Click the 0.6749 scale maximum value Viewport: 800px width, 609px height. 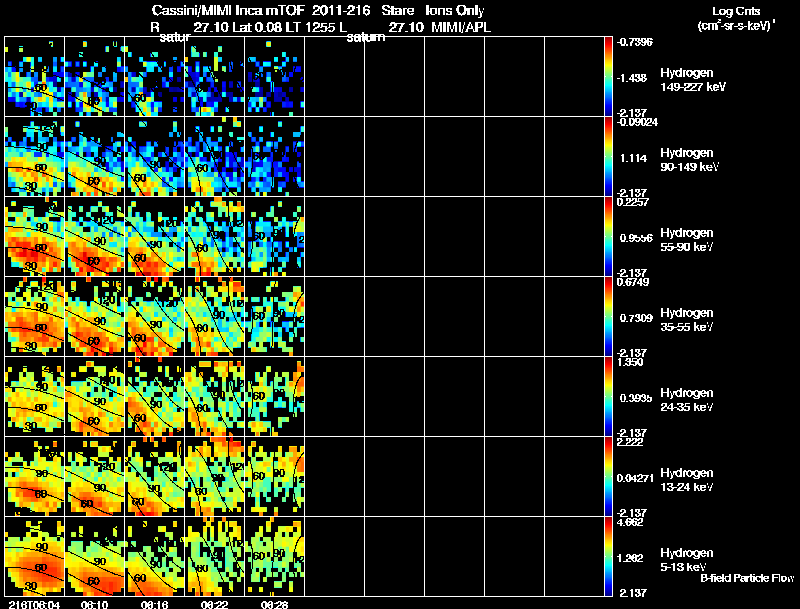(x=633, y=282)
